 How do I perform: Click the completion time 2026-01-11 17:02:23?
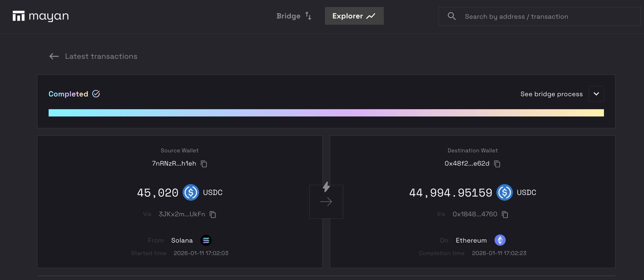coord(499,253)
